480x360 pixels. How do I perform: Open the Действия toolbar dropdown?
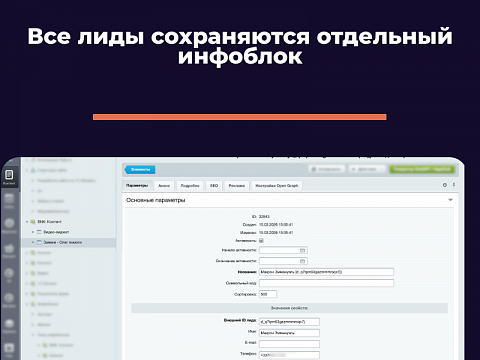coord(367,169)
